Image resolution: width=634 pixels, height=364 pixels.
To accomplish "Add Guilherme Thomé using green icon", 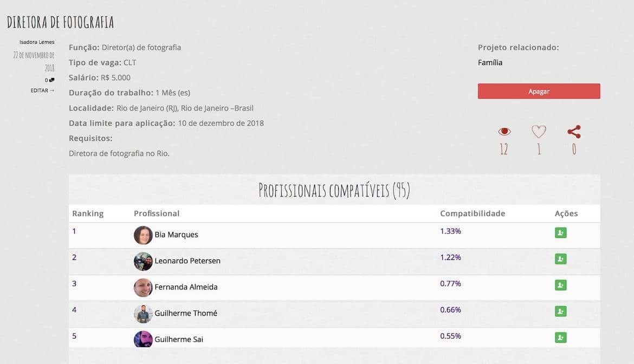I will tap(560, 311).
